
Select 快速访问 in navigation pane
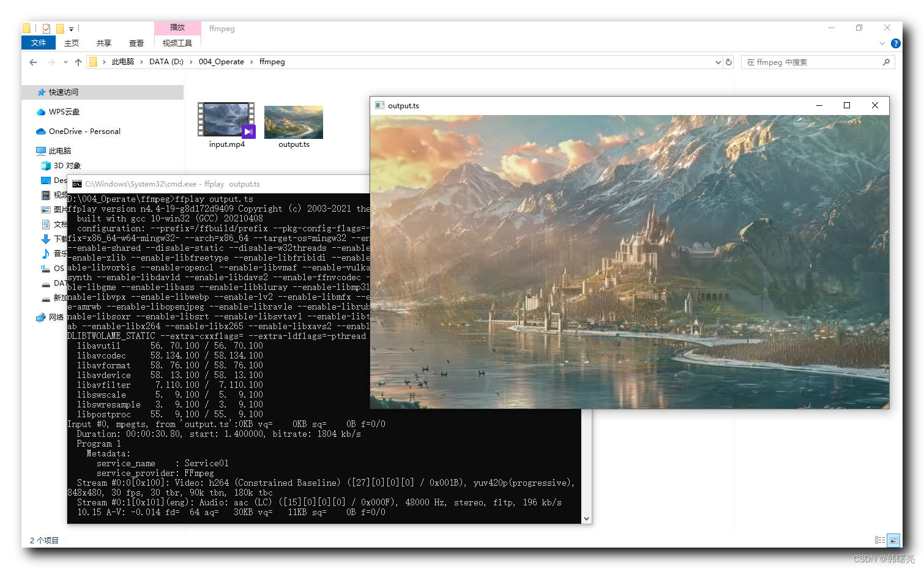pos(103,92)
